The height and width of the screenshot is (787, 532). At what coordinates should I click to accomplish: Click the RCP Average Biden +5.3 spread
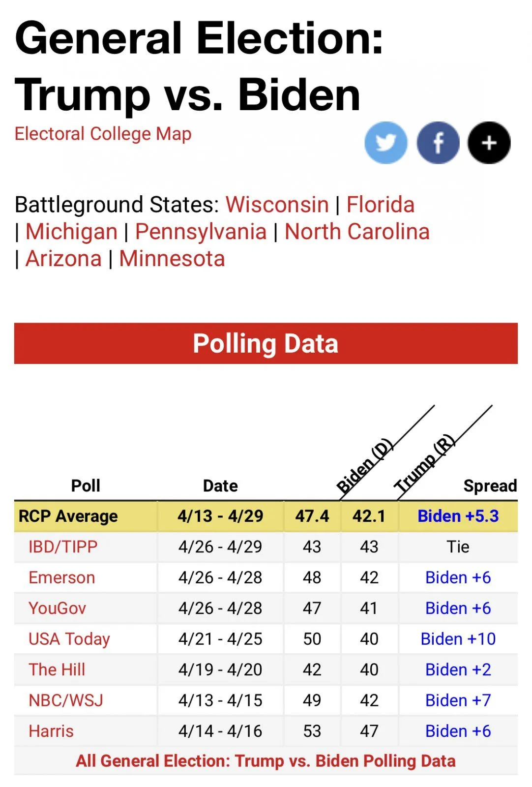[x=458, y=516]
